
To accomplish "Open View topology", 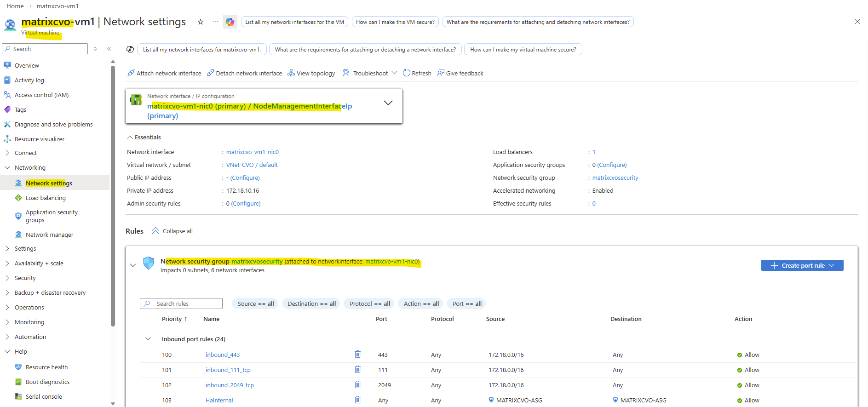I will [311, 73].
